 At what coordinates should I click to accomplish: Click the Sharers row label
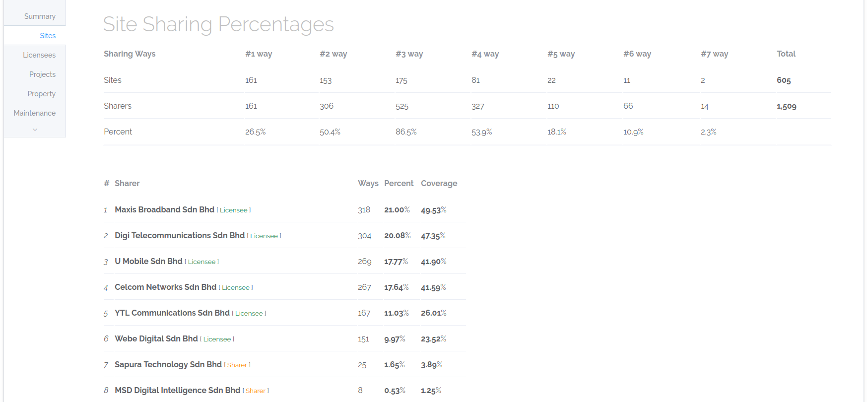click(x=118, y=106)
